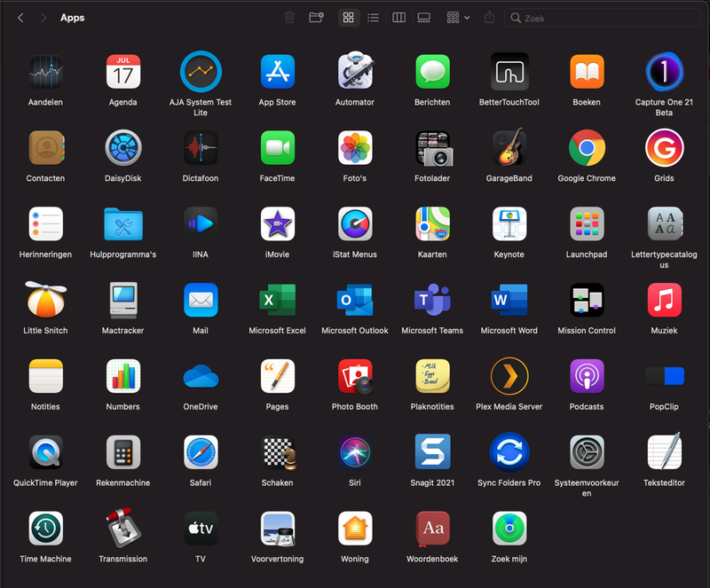Screen dimensions: 710x588
Task: Open AJA System Test Lite icon
Action: (201, 72)
